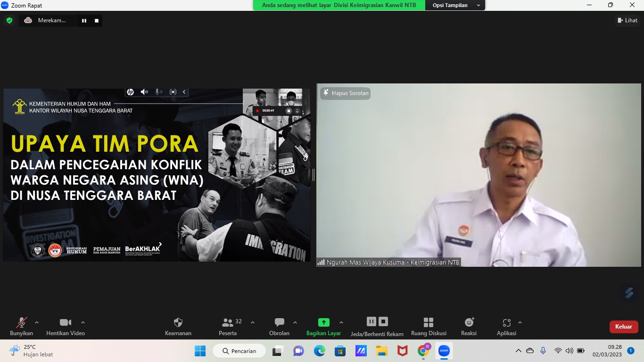Open the volume tray icon

(x=570, y=351)
